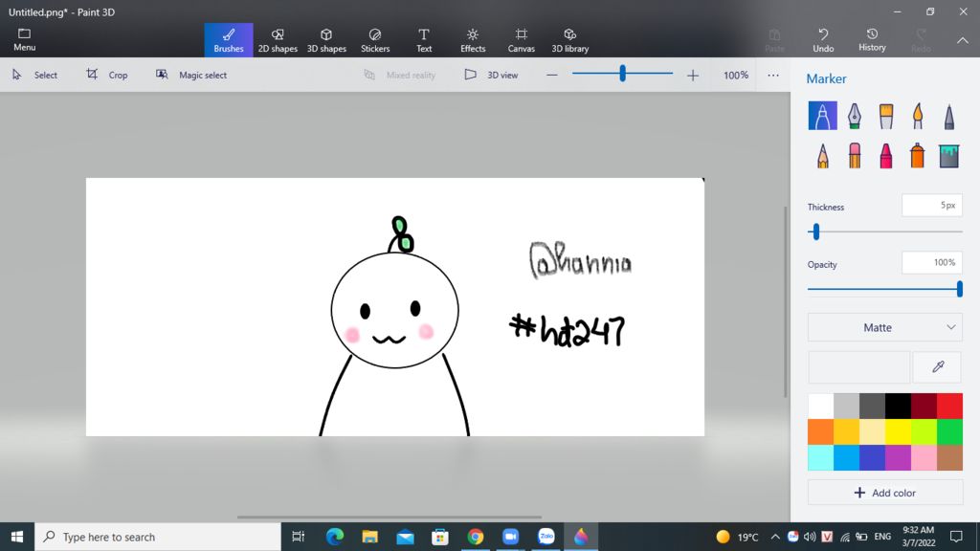Image resolution: width=980 pixels, height=551 pixels.
Task: Click the Crop button
Action: tap(107, 75)
